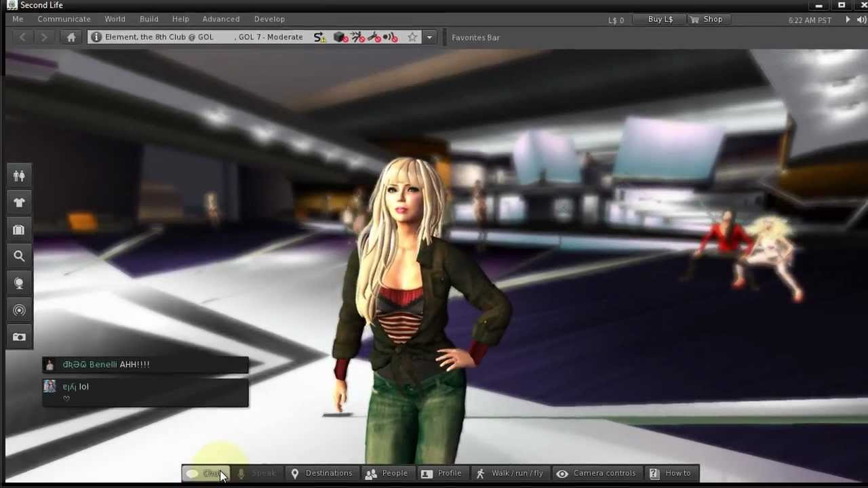Open the Communicate menu
868x488 pixels.
pos(64,19)
